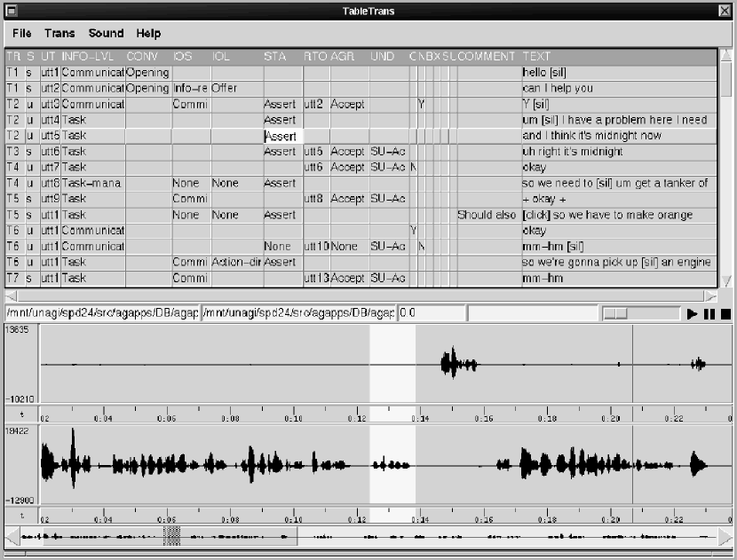Click the dotted marker in waveform overview

point(173,536)
